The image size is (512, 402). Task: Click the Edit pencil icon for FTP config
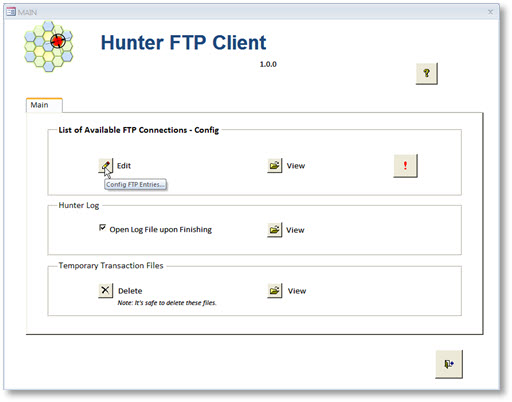[106, 166]
